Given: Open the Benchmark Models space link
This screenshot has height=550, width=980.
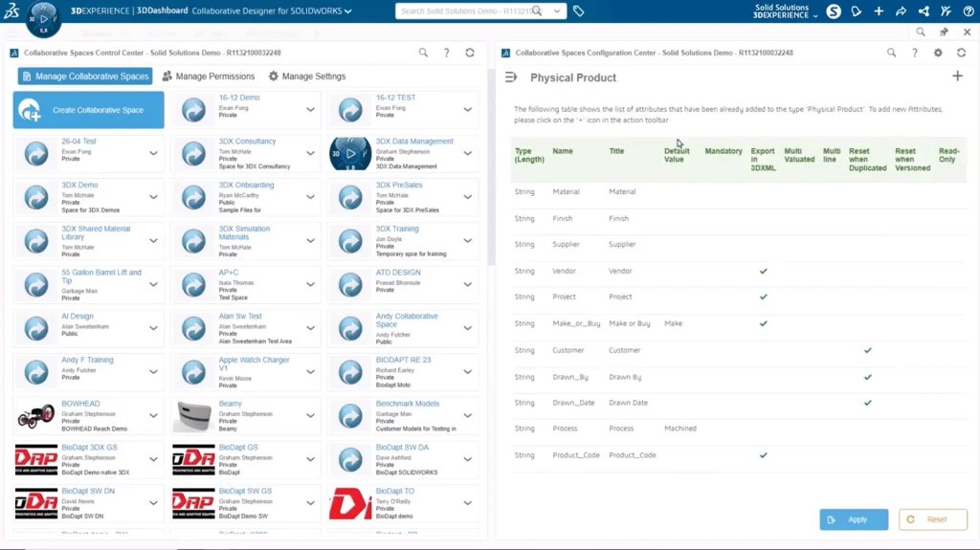Looking at the screenshot, I should pos(408,404).
